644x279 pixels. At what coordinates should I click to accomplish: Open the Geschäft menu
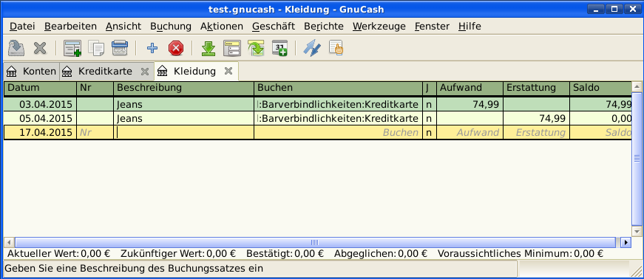274,27
